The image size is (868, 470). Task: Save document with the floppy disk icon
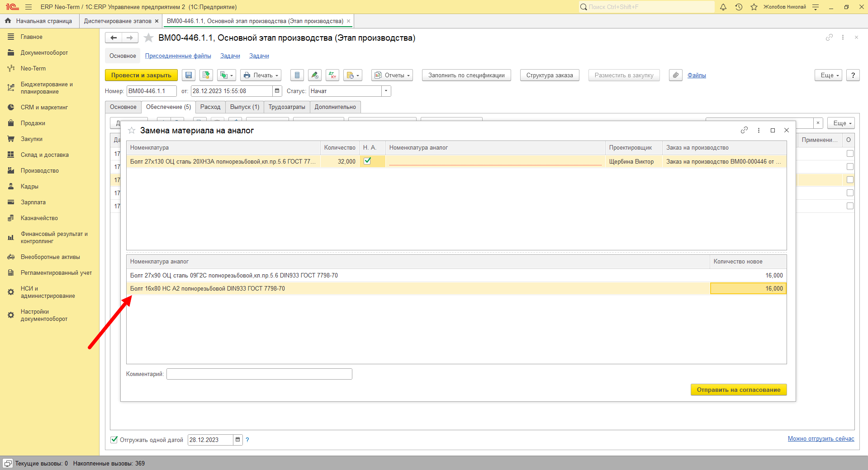point(189,75)
